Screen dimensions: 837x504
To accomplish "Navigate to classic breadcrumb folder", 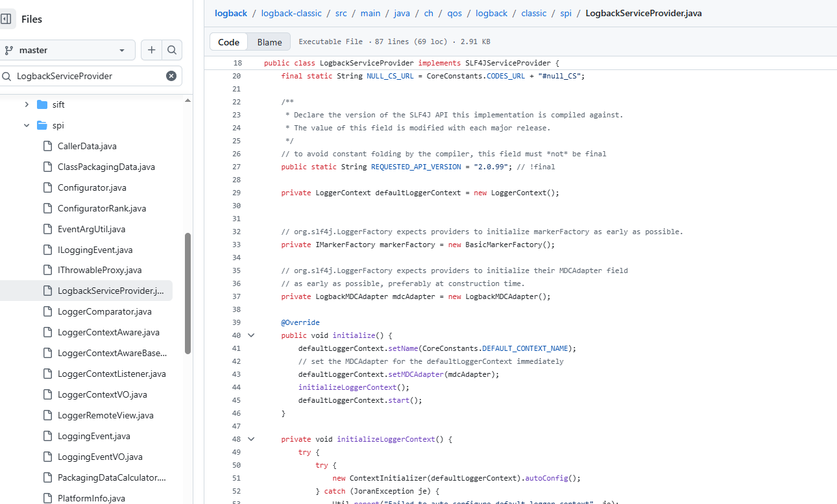I will click(534, 13).
